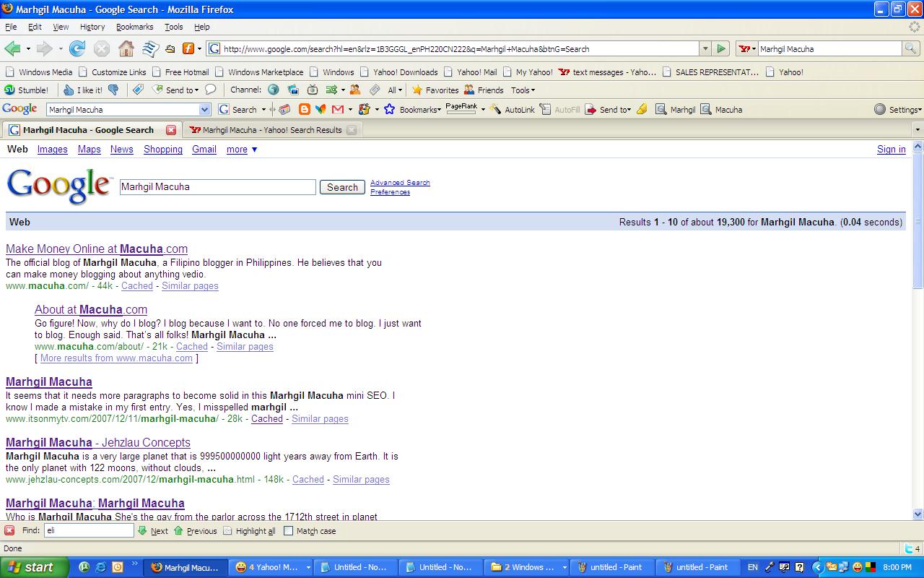Click the Google Search button
This screenshot has height=578, width=924.
tap(342, 186)
